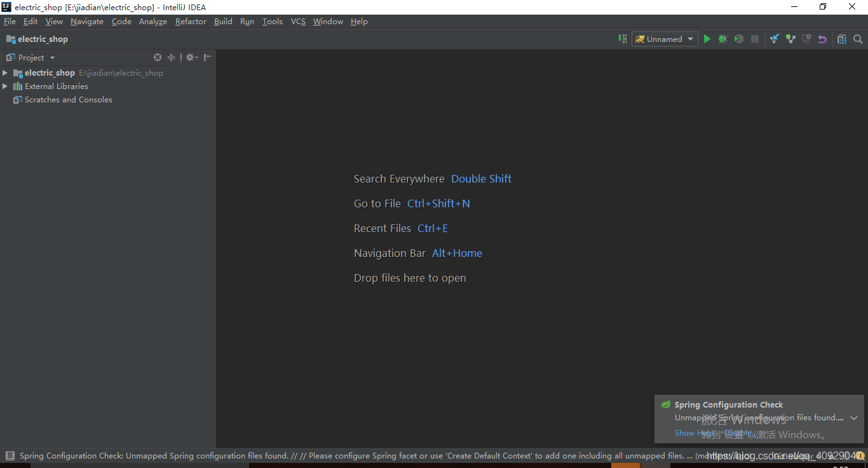868x468 pixels.
Task: Open the Project Structure icon
Action: [842, 39]
